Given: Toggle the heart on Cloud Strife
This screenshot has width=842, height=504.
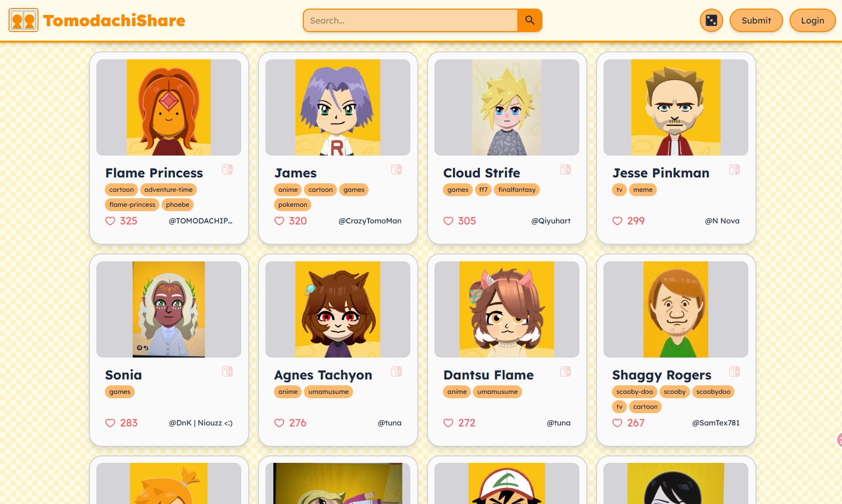Looking at the screenshot, I should 448,221.
